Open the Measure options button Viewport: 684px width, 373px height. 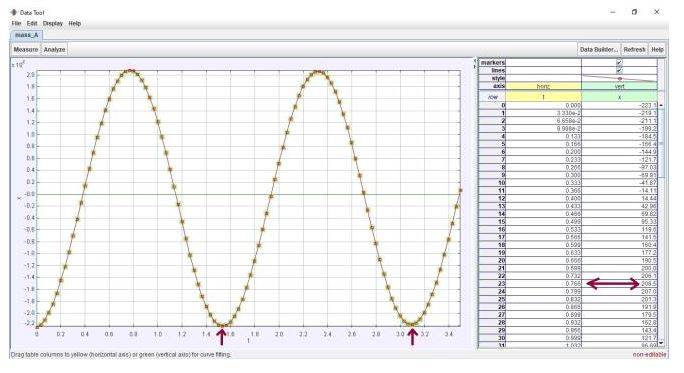pyautogui.click(x=26, y=50)
